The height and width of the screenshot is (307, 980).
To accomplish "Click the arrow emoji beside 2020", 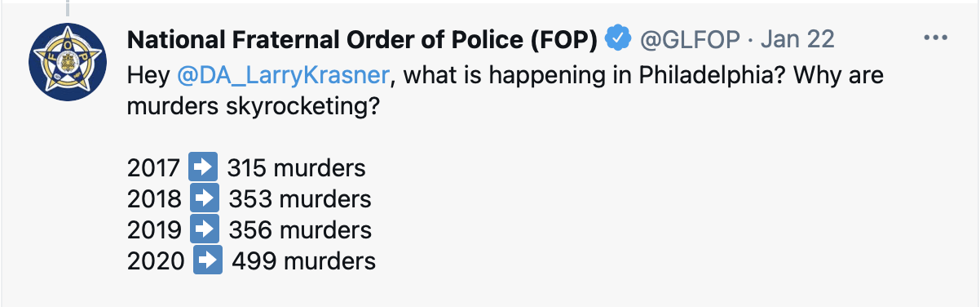I will tap(208, 261).
